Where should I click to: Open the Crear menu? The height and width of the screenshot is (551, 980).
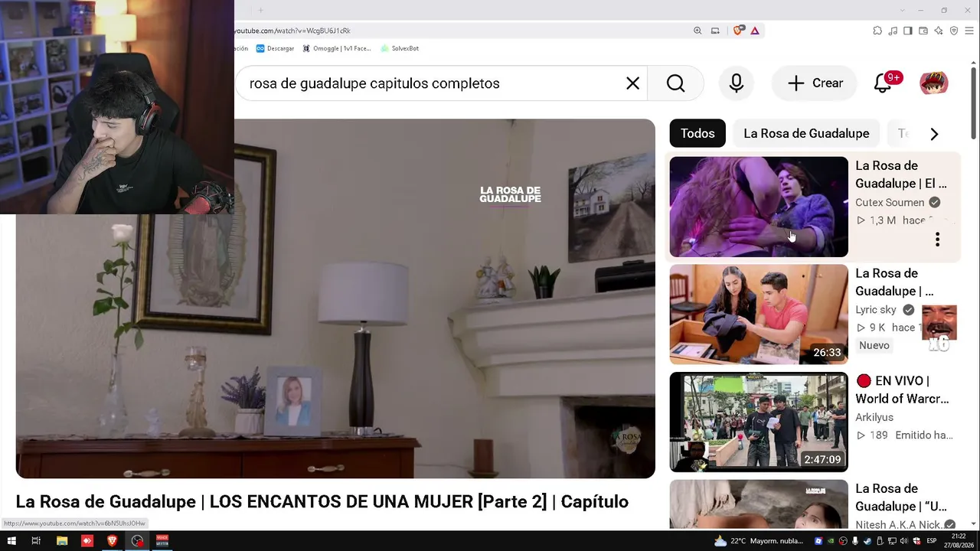coord(815,83)
